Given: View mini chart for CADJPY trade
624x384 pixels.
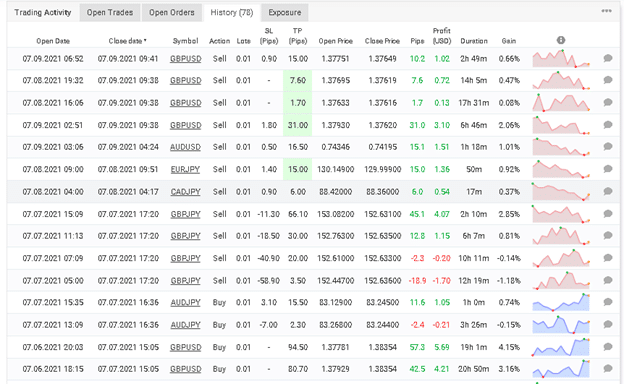Looking at the screenshot, I should tap(561, 191).
